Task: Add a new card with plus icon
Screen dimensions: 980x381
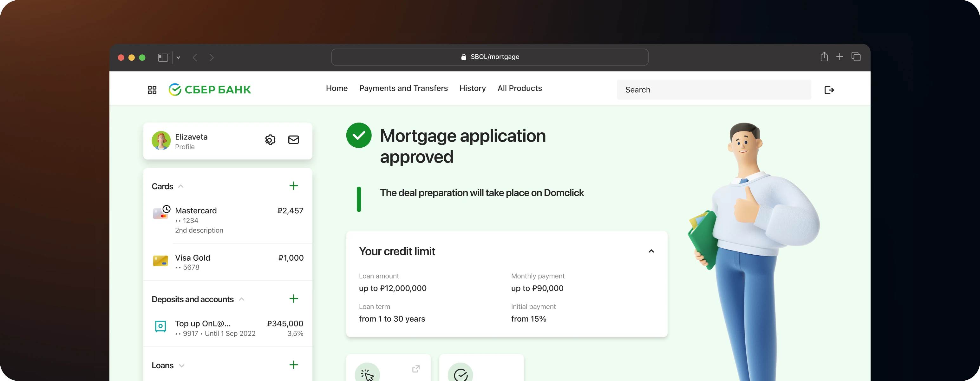Action: pos(294,186)
